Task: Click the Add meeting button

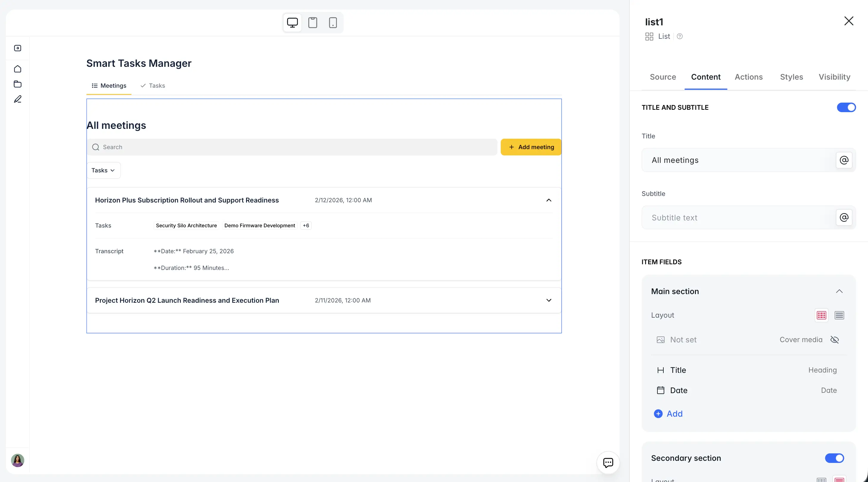Action: tap(531, 147)
